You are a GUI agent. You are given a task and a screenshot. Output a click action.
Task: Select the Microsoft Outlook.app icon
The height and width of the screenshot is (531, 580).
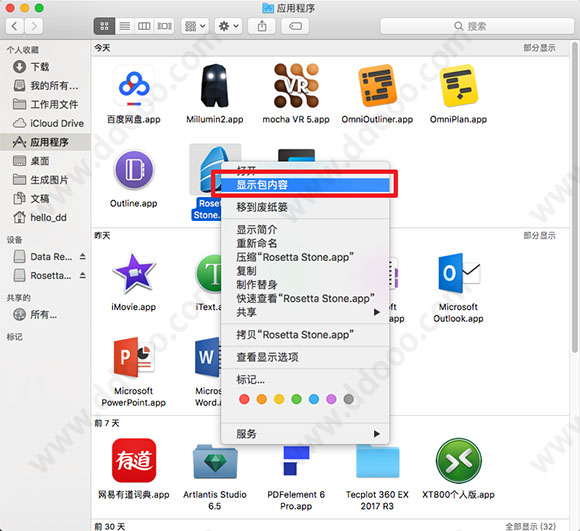458,273
